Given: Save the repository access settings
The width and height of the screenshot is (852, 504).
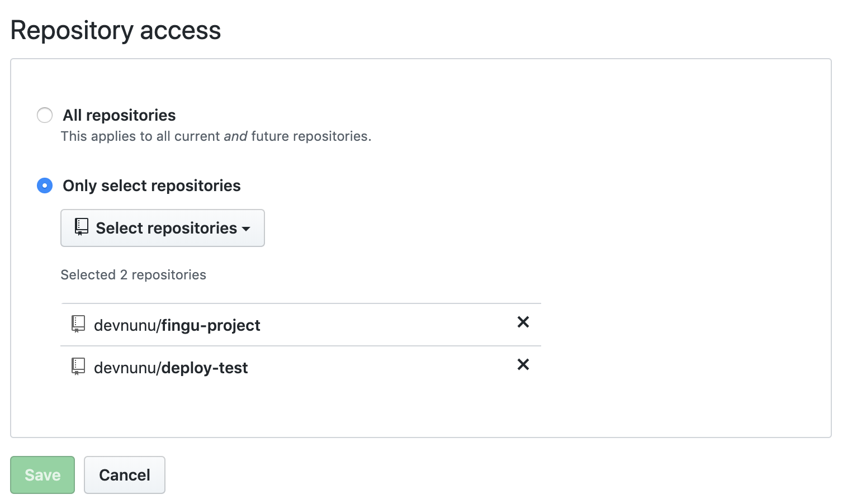Looking at the screenshot, I should click(x=42, y=475).
